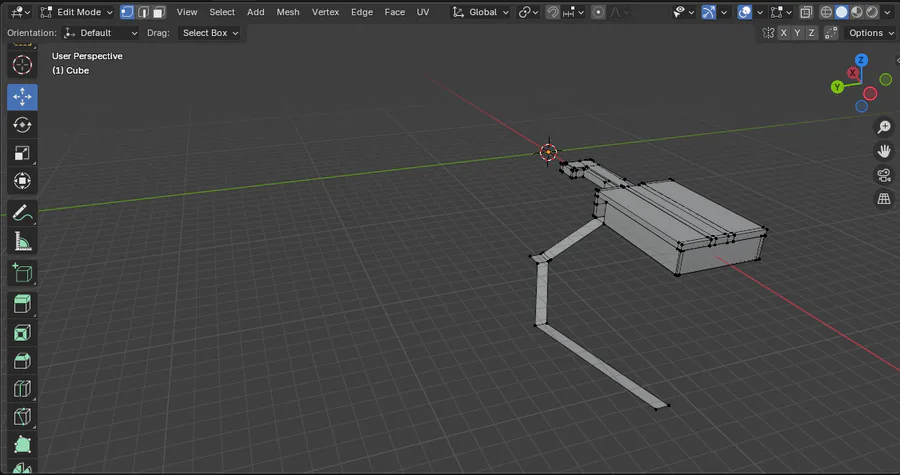Click the green Y axis on navigation gizmo
This screenshot has width=900, height=475.
[837, 87]
